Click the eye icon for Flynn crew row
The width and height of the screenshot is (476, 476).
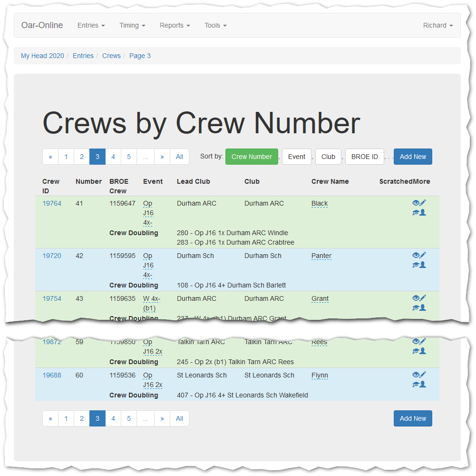[416, 375]
